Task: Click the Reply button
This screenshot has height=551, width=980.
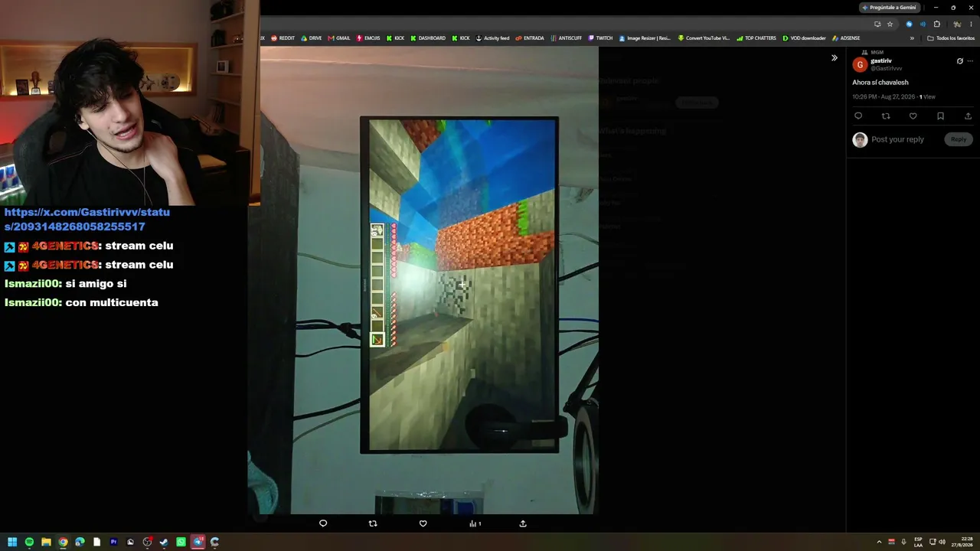Action: (x=959, y=139)
